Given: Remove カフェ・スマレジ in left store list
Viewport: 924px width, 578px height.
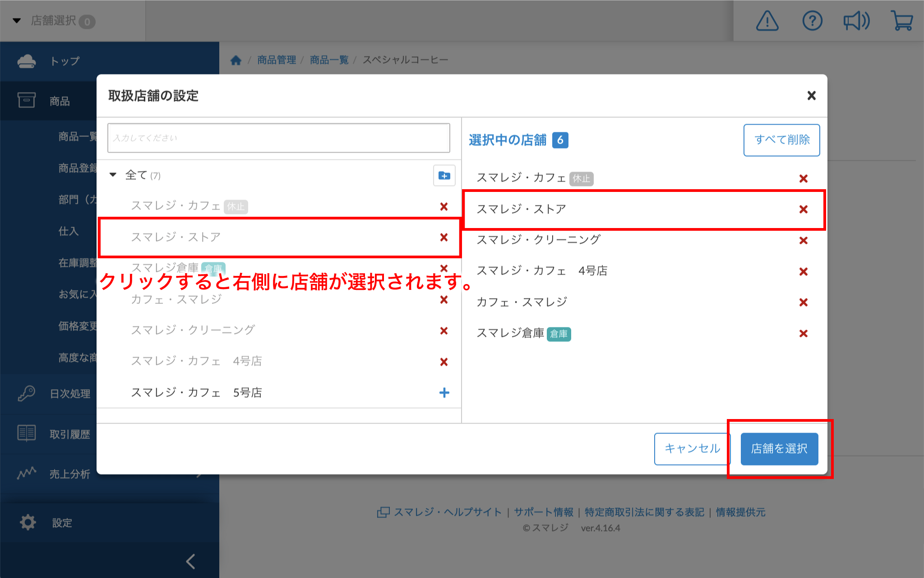Looking at the screenshot, I should pos(444,300).
